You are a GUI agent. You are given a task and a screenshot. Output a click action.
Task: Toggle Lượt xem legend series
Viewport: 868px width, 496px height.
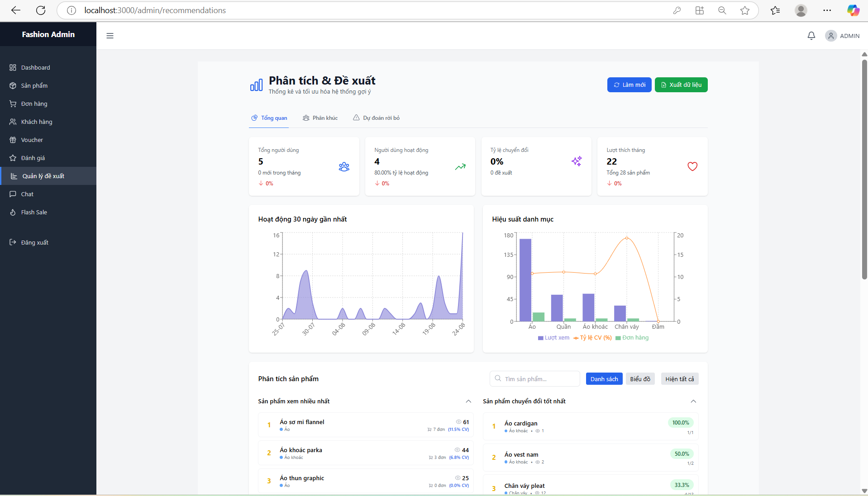click(x=553, y=338)
